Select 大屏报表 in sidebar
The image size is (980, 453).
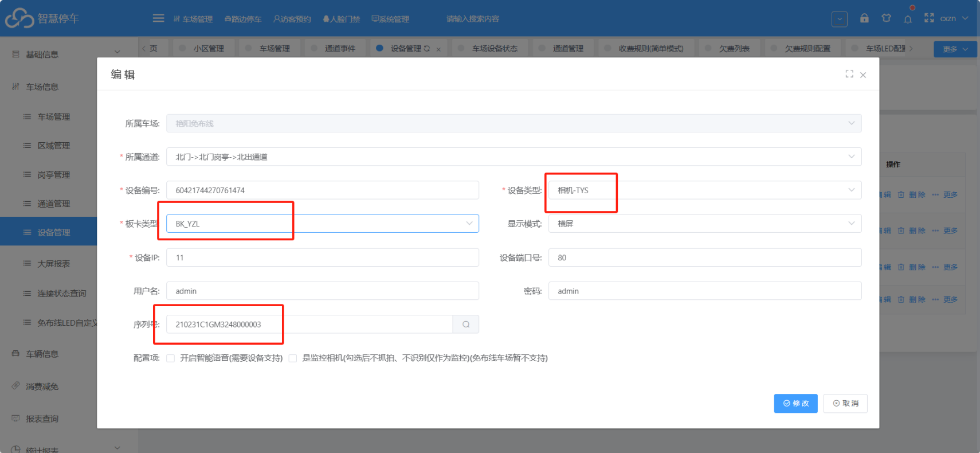[54, 264]
